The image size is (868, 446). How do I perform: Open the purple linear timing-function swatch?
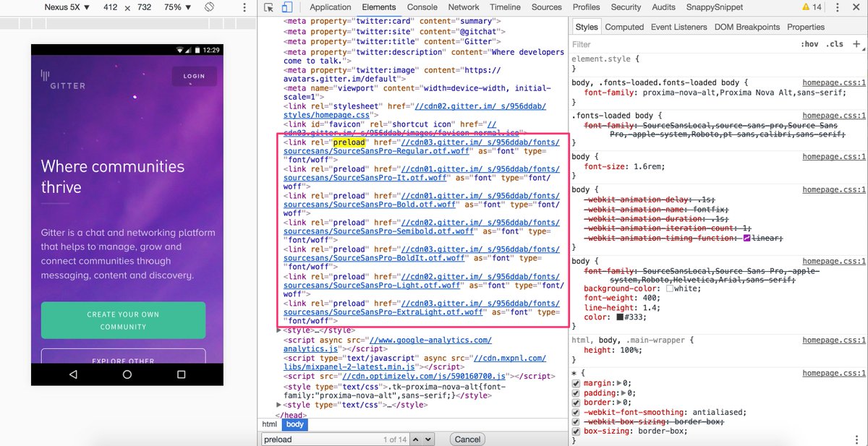pos(746,238)
